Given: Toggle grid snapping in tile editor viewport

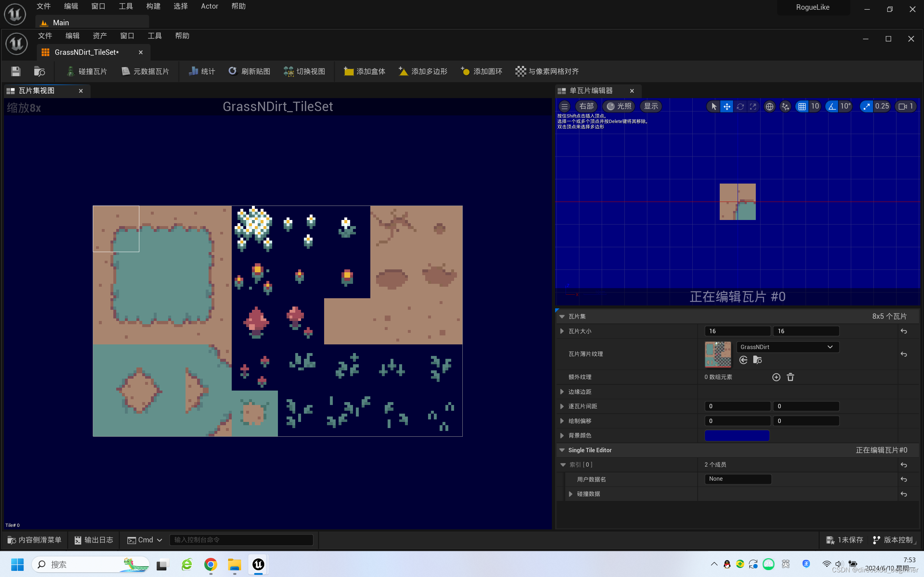Looking at the screenshot, I should pos(802,106).
